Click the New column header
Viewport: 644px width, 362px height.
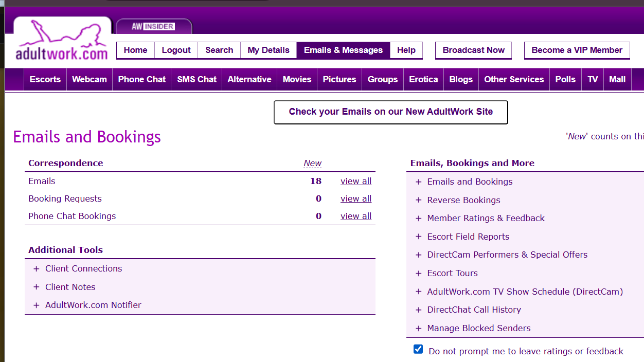312,163
